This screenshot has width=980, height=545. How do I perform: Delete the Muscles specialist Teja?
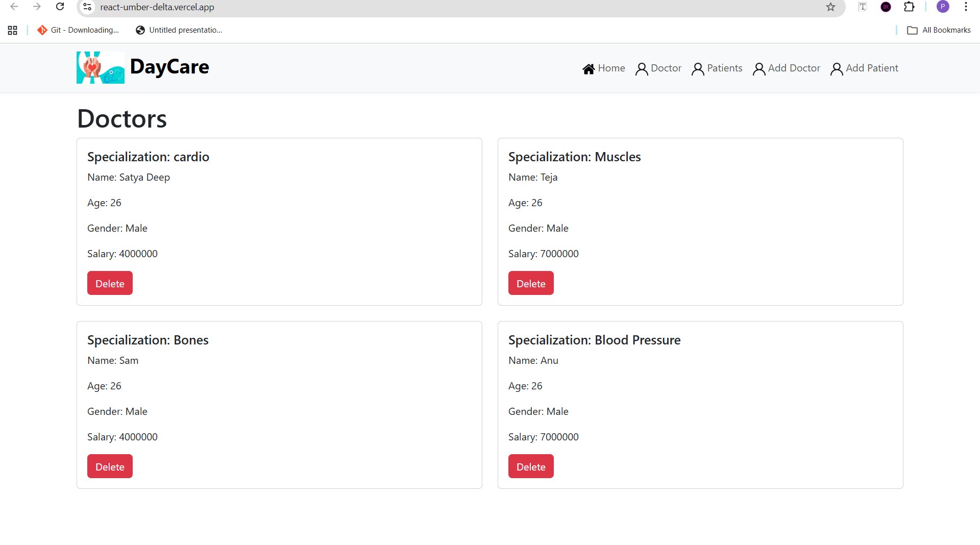point(531,283)
